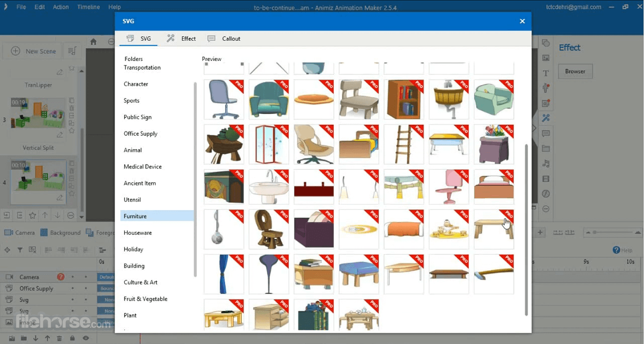
Task: Select the Medical Device folder
Action: pos(143,167)
